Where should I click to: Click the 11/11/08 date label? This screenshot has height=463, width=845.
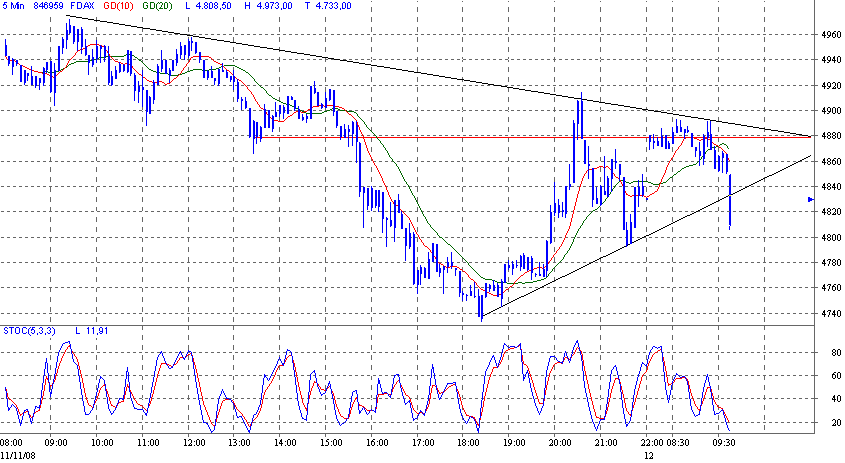pos(18,455)
